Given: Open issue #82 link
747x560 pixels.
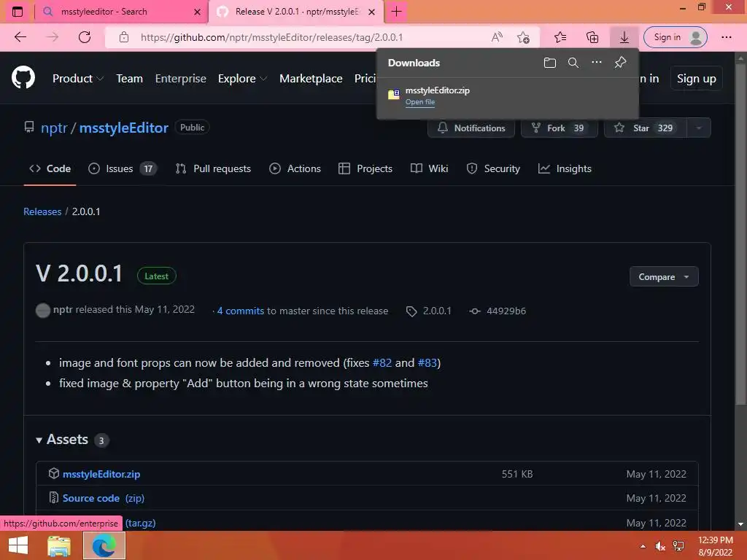Looking at the screenshot, I should pyautogui.click(x=382, y=363).
